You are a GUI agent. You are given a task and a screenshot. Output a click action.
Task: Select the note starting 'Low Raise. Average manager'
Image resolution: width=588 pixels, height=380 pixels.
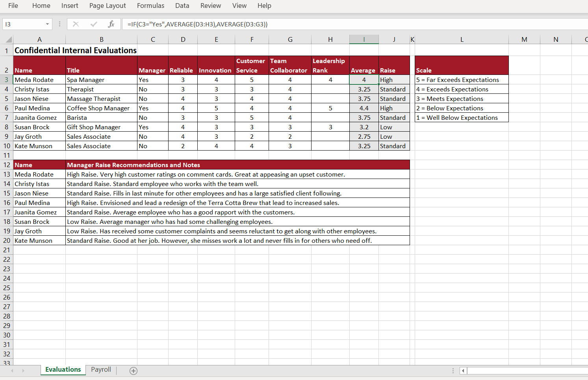click(x=237, y=222)
